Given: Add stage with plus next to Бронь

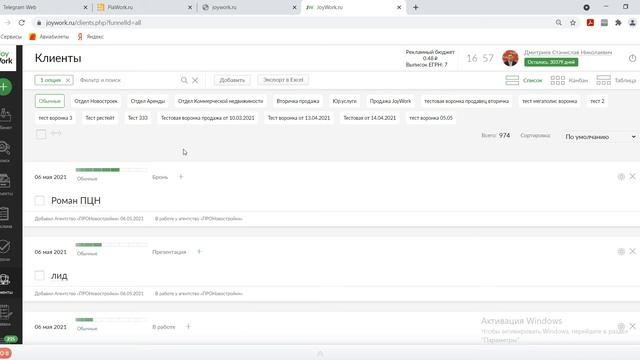Looking at the screenshot, I should (x=181, y=177).
